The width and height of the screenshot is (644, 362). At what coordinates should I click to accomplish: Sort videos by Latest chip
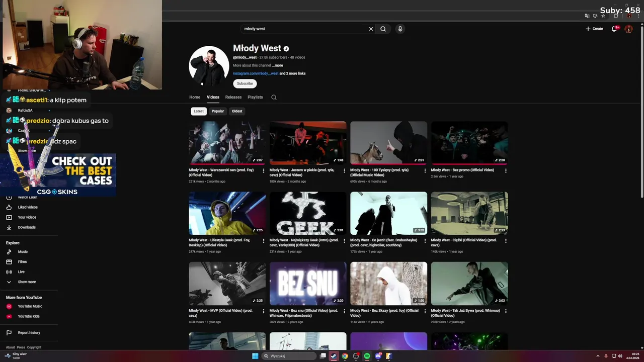199,111
